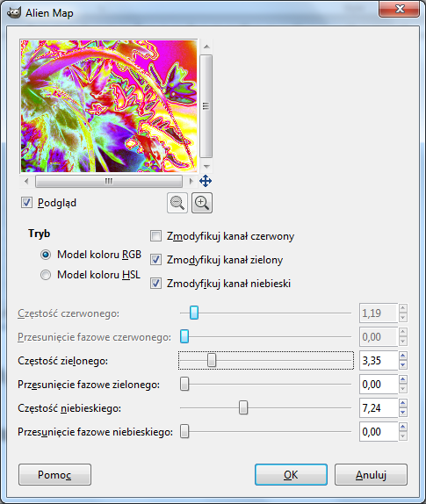426x504 pixels.
Task: Toggle the Podgląd preview checkbox
Action: (26, 203)
